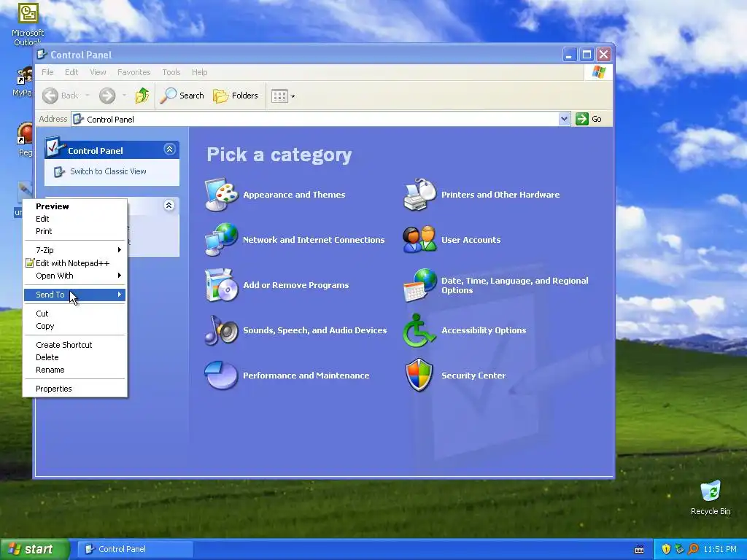Click the Date, Time, Language calendar globe icon
The image size is (747, 560).
tap(419, 285)
